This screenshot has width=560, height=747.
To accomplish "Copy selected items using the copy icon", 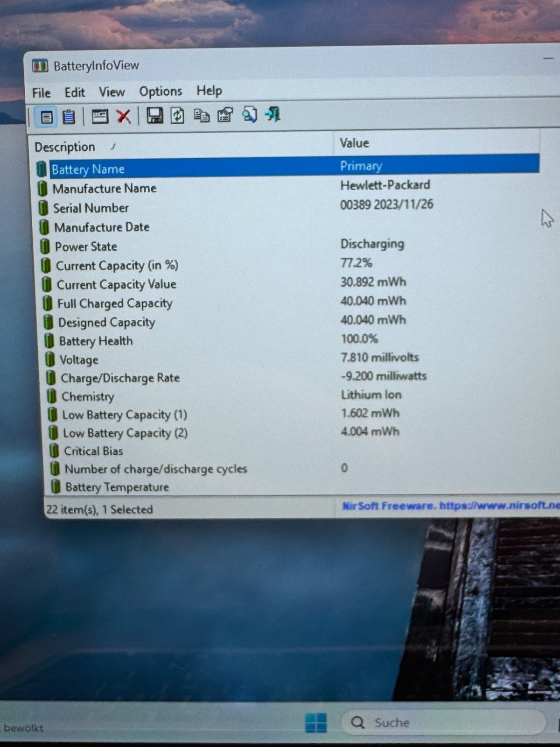I will (202, 115).
